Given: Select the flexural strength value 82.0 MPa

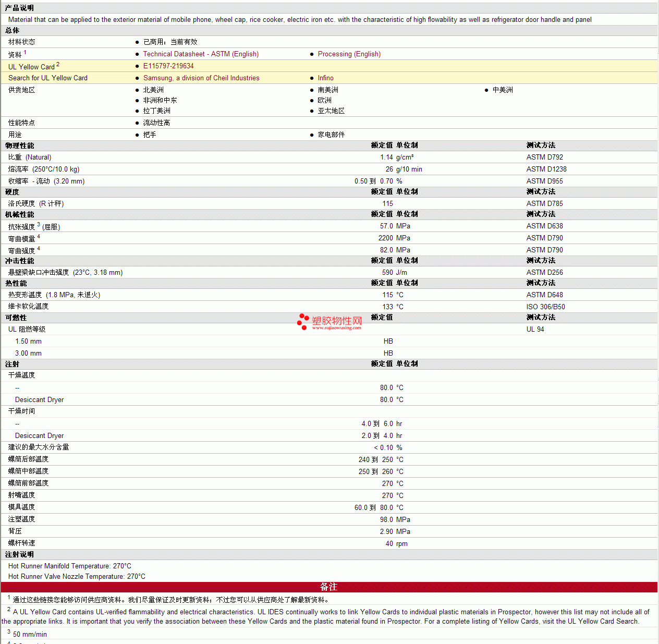Looking at the screenshot, I should tap(395, 250).
